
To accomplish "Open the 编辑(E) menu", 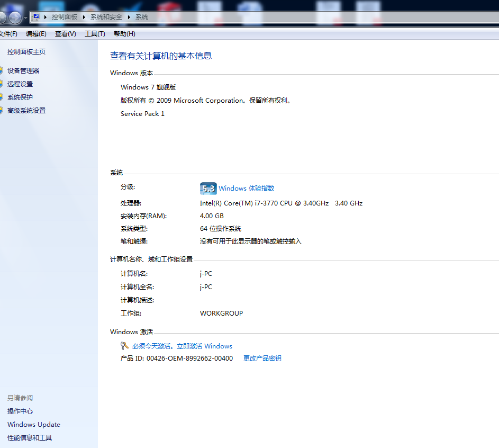I will coord(36,34).
